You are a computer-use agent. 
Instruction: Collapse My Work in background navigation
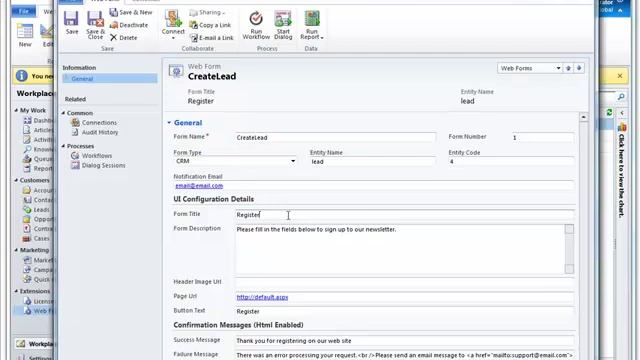click(16, 111)
